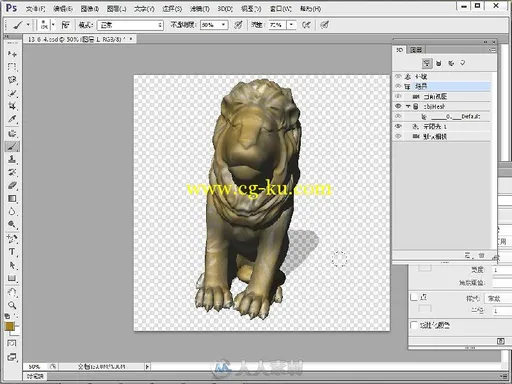Image resolution: width=512 pixels, height=384 pixels.
Task: Toggle Quick Mask mode icon
Action: tap(12, 343)
